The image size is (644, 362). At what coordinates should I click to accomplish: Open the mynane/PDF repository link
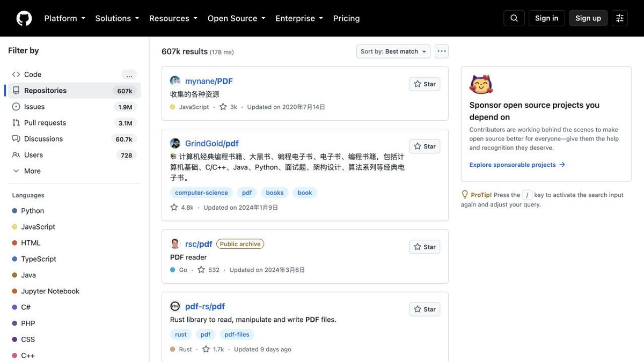coord(209,81)
